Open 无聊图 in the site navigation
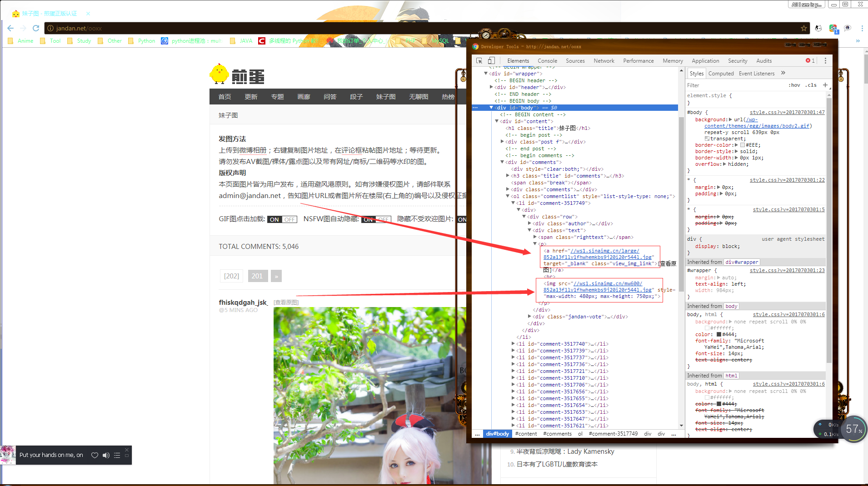868x486 pixels. tap(419, 97)
